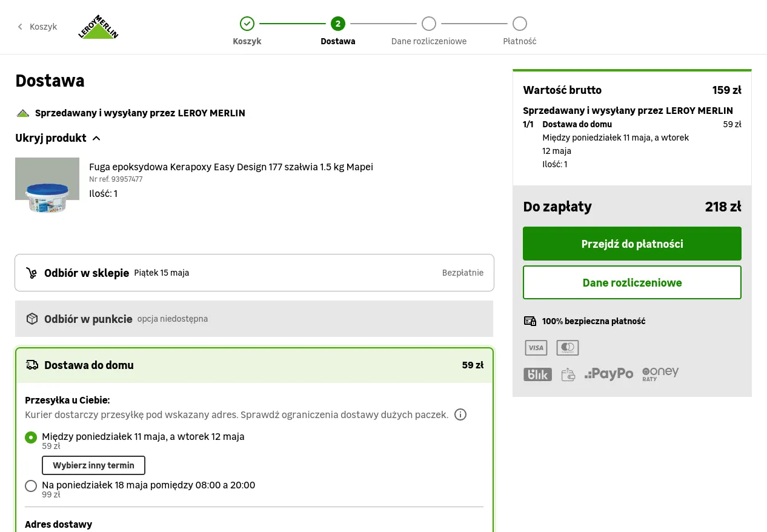Image resolution: width=767 pixels, height=532 pixels.
Task: Click the Adres dostawy heading
Action: pyautogui.click(x=58, y=524)
